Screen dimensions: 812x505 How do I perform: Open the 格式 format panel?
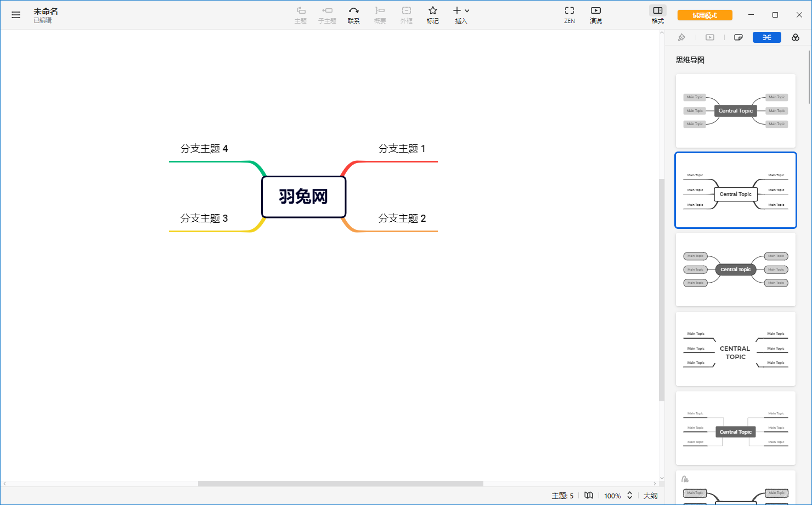[657, 15]
